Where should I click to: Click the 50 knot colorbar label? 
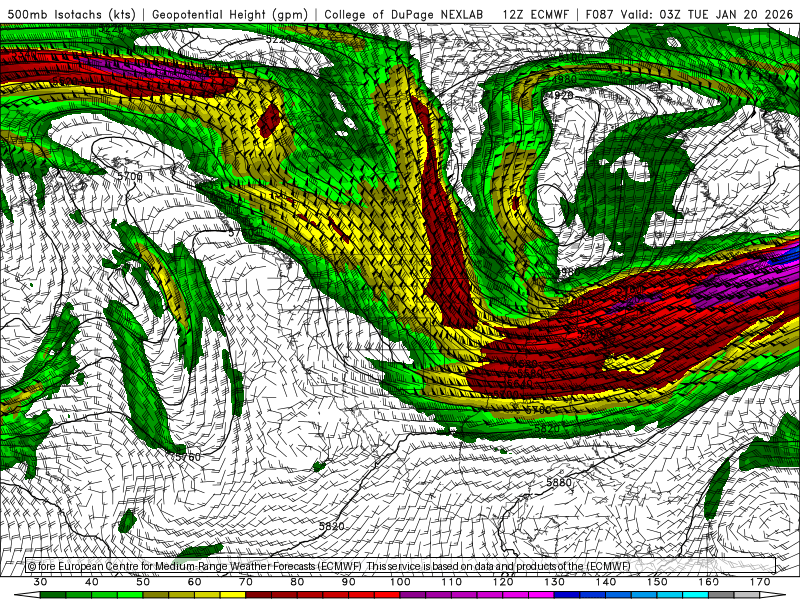(143, 582)
